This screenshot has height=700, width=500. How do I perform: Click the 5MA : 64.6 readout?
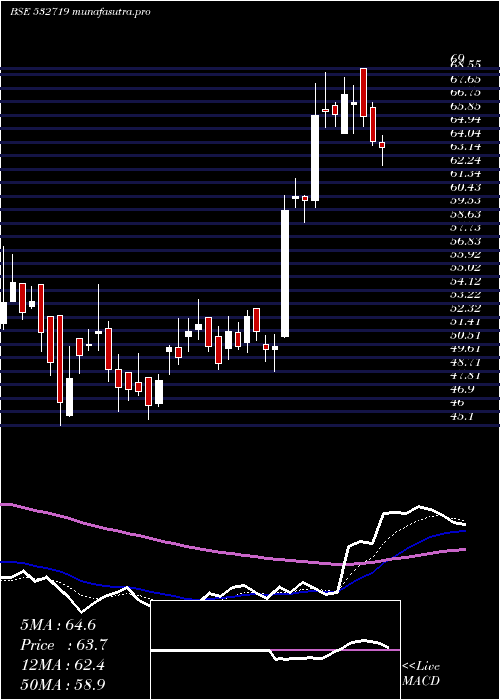coord(58,625)
